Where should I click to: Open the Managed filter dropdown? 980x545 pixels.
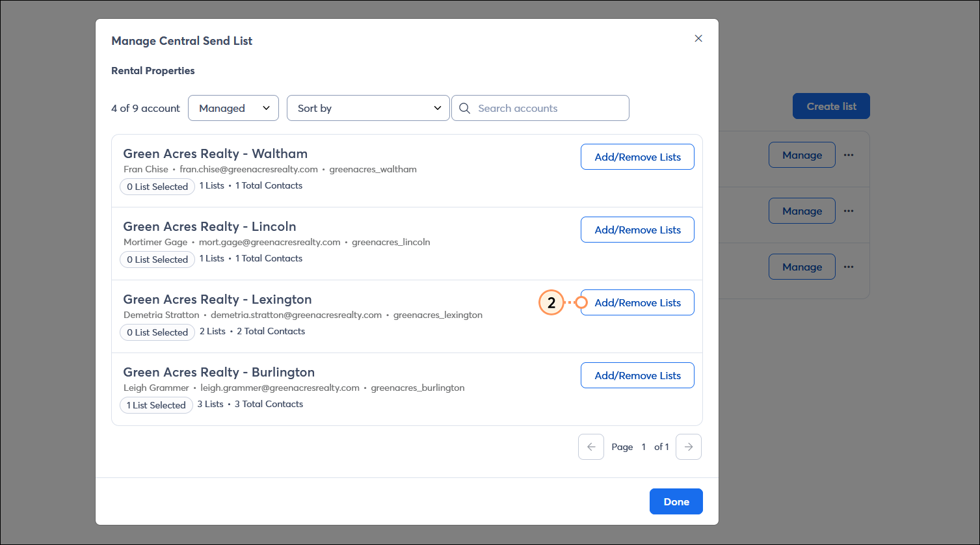(x=233, y=108)
